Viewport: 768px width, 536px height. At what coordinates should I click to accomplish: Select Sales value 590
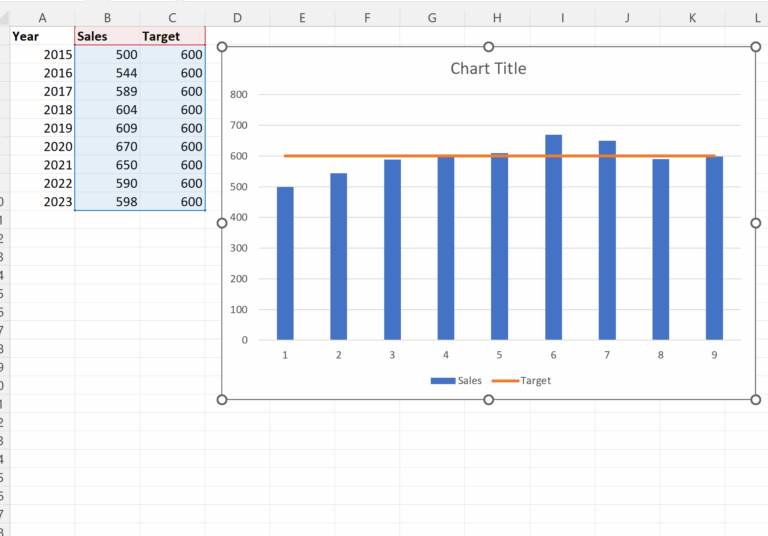click(107, 183)
